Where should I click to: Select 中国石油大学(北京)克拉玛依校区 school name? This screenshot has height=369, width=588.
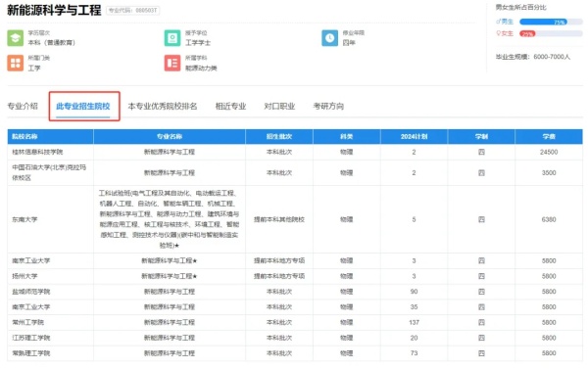point(49,172)
